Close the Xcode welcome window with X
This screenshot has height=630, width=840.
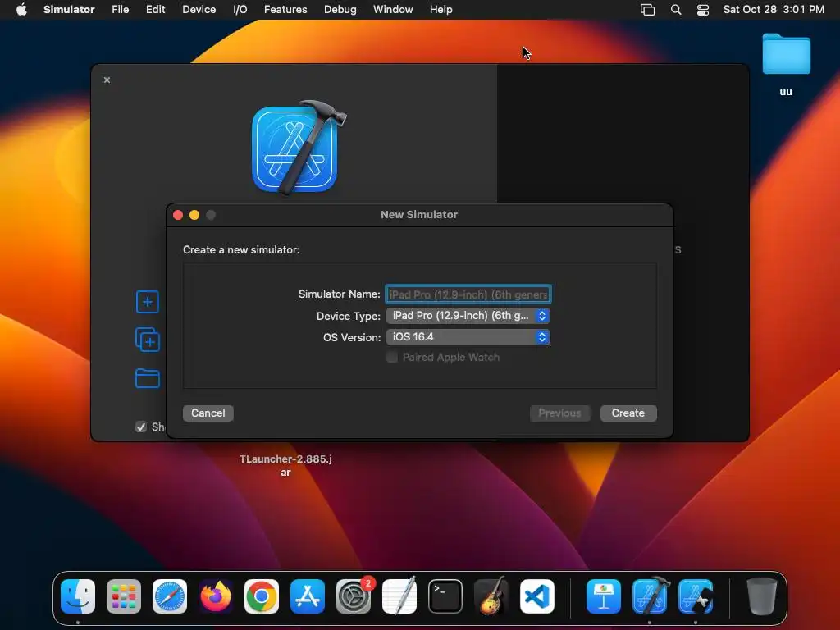(107, 80)
